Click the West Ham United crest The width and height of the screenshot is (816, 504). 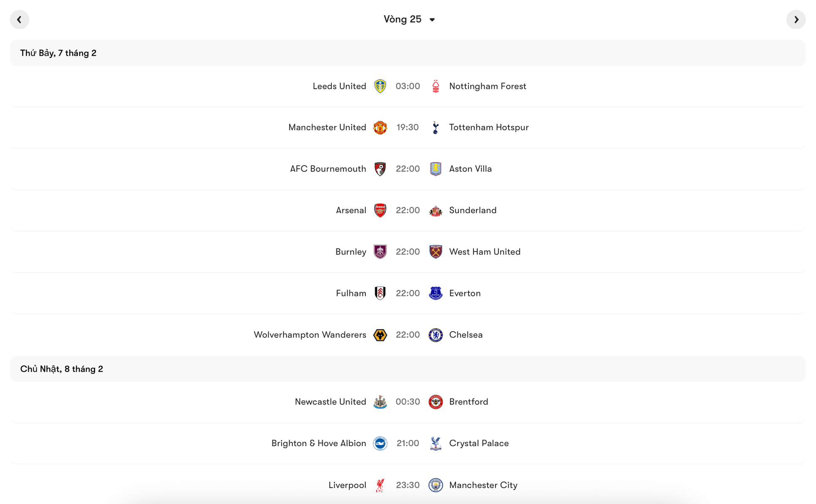coord(435,252)
